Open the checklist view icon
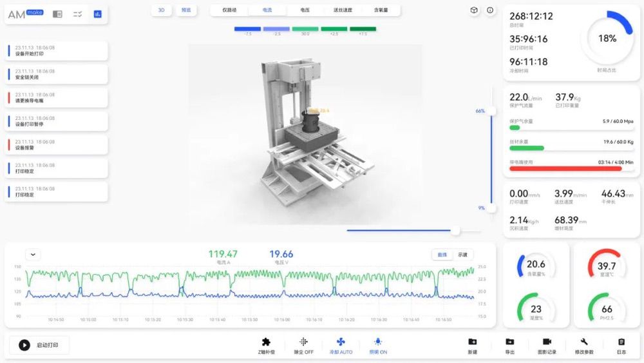Viewport: 644px width, 363px height. click(x=78, y=14)
